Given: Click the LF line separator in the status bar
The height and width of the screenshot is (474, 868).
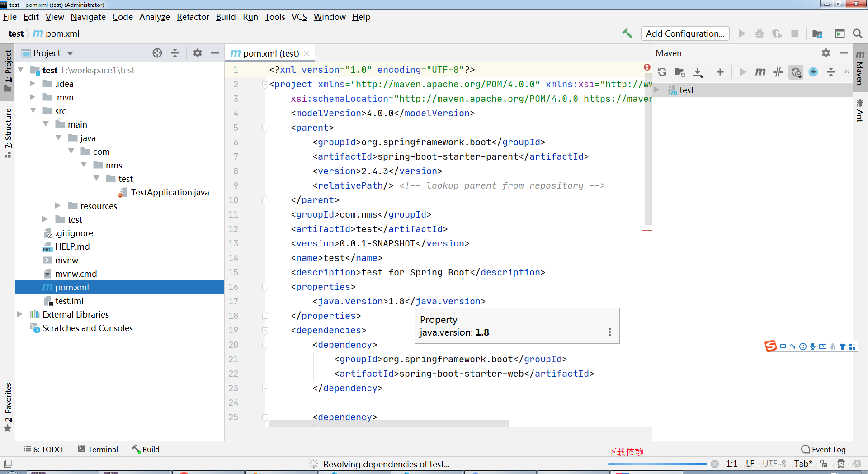Looking at the screenshot, I should click(750, 464).
